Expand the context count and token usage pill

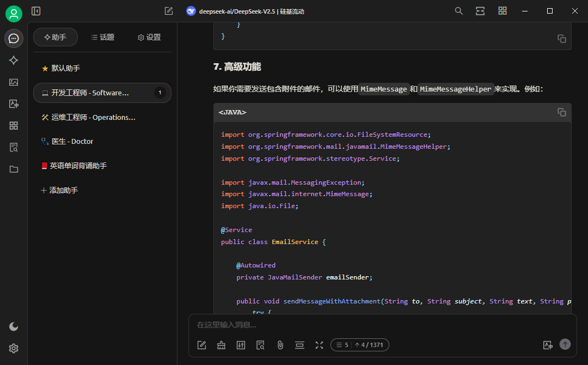(359, 345)
